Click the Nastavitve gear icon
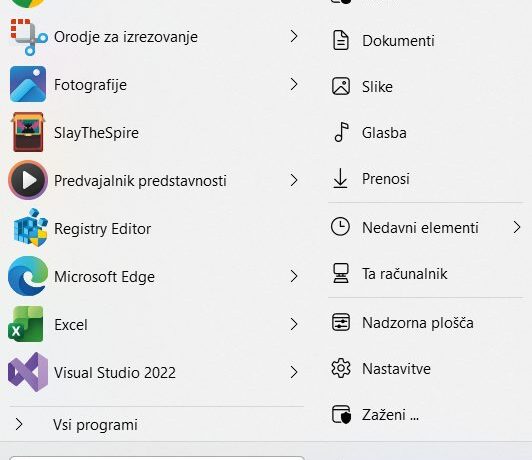This screenshot has width=532, height=460. pos(341,368)
